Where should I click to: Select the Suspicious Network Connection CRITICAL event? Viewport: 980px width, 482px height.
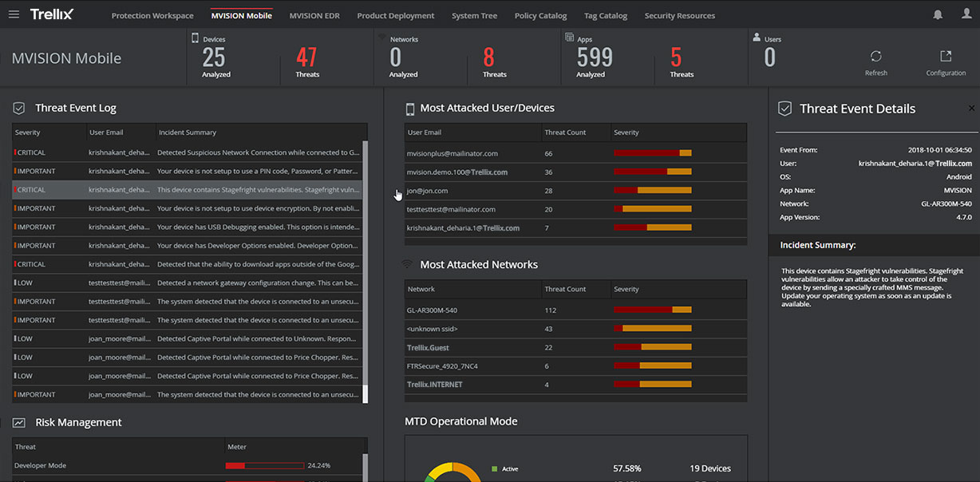point(187,152)
